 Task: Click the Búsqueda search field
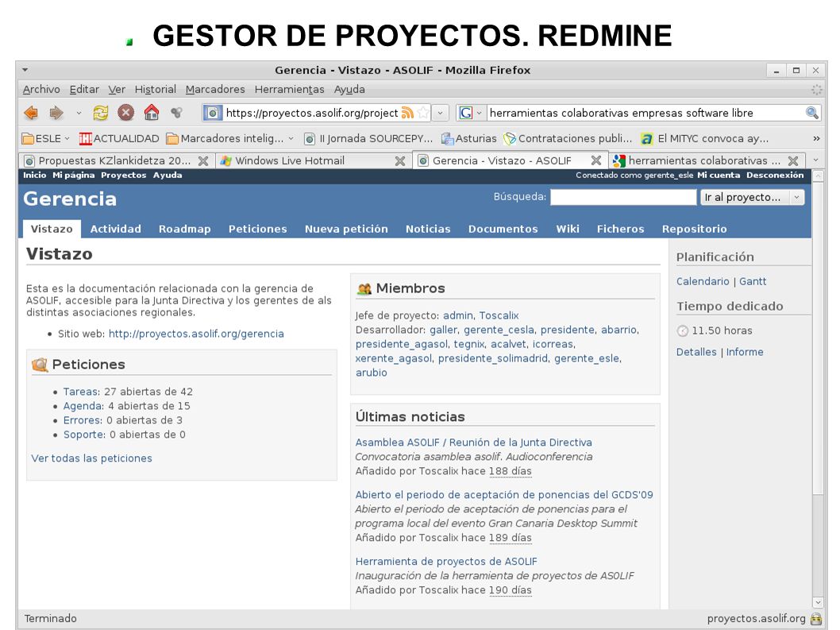(623, 197)
